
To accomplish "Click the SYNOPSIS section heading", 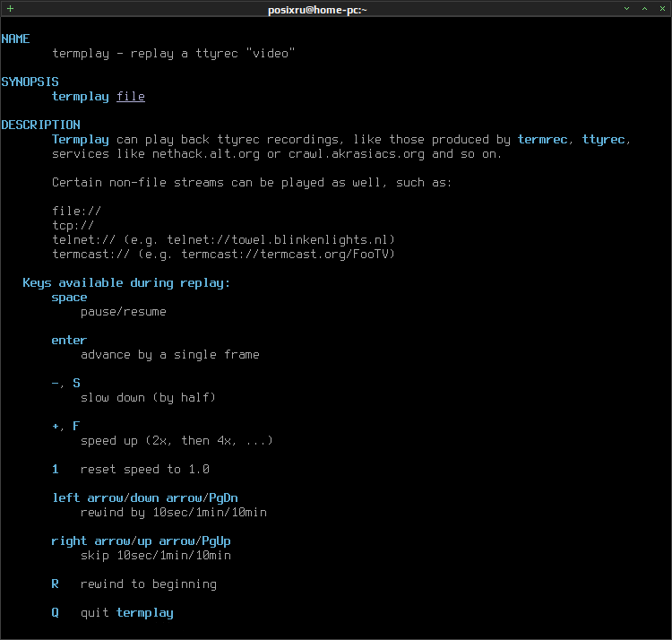I will coord(30,82).
